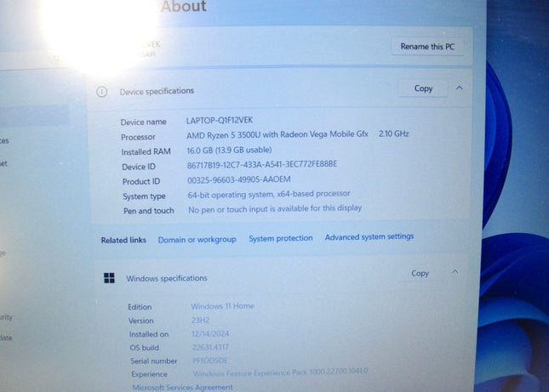
Task: Click the Serial number label
Action: pos(154,361)
